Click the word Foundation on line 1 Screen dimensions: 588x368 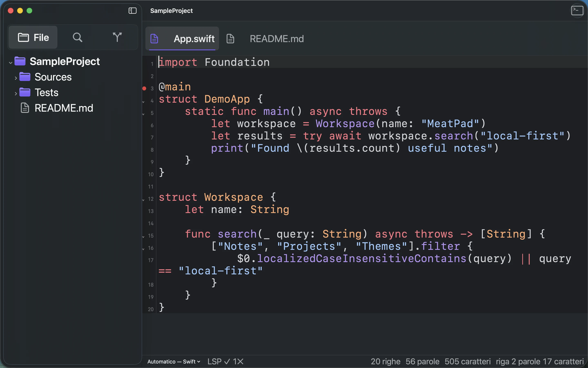tap(237, 62)
